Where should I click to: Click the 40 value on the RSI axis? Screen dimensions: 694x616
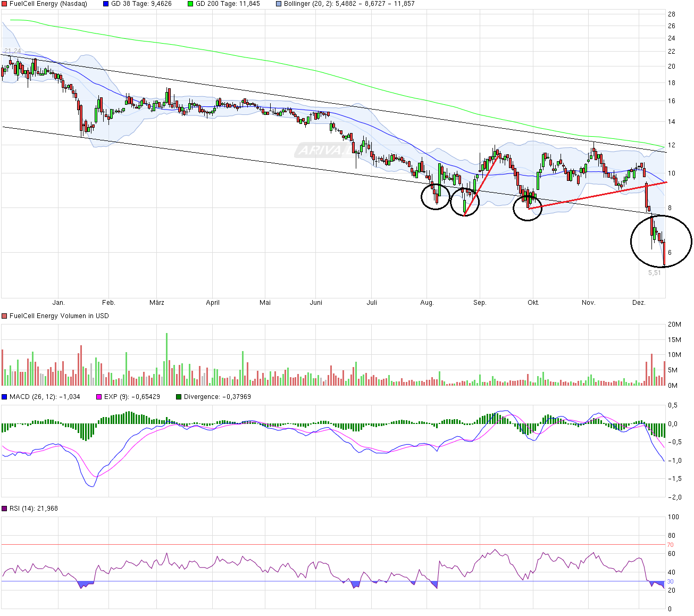(x=672, y=572)
